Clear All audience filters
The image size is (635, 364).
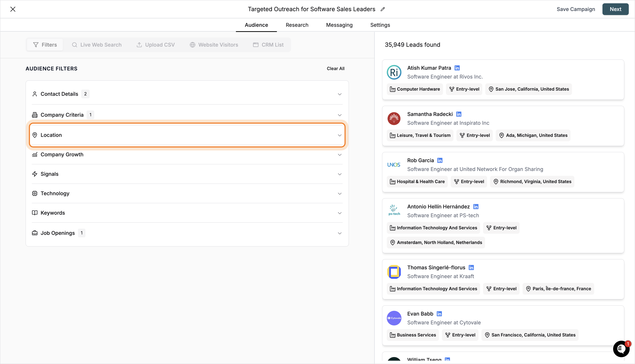pos(335,68)
